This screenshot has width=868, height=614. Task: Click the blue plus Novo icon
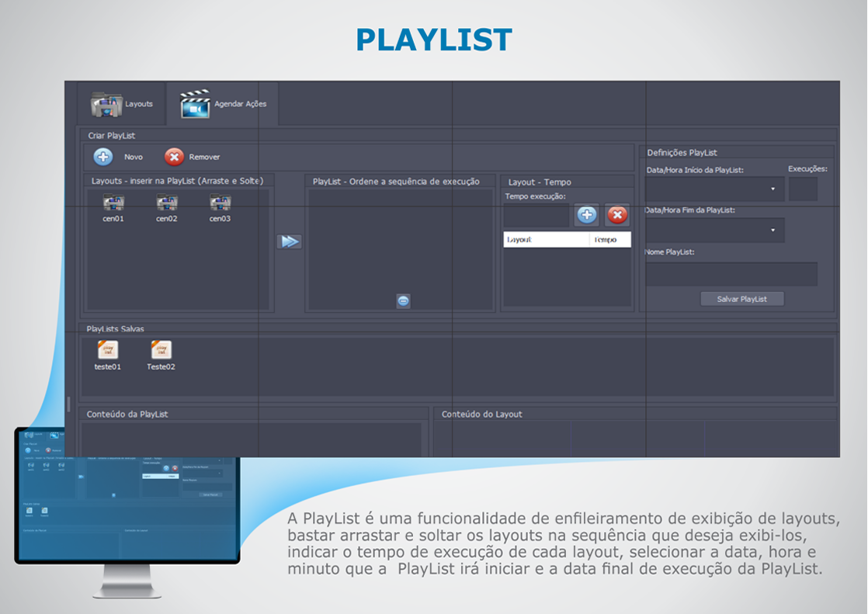click(x=103, y=157)
